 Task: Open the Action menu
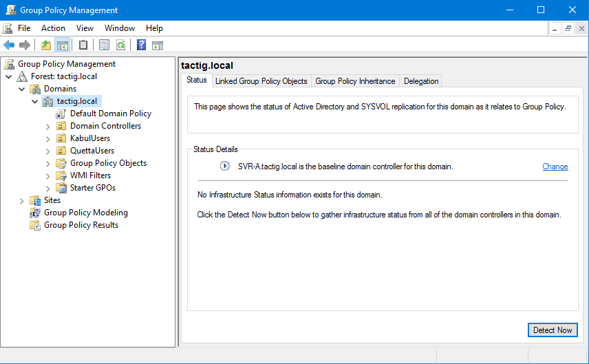pos(53,28)
